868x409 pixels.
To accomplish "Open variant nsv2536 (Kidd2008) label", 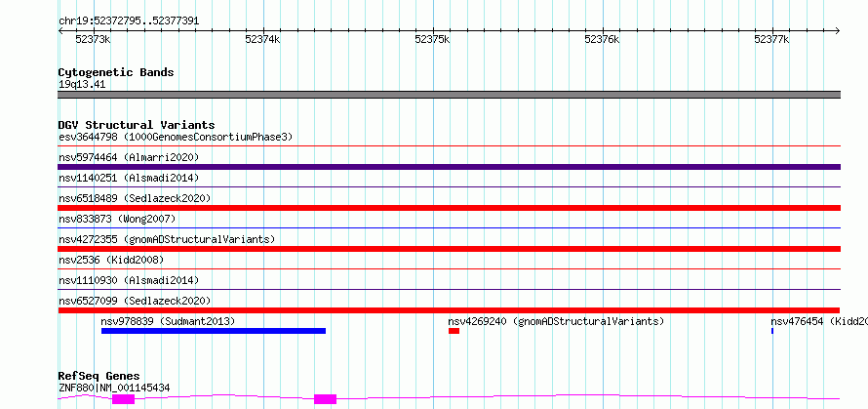I will (x=111, y=260).
